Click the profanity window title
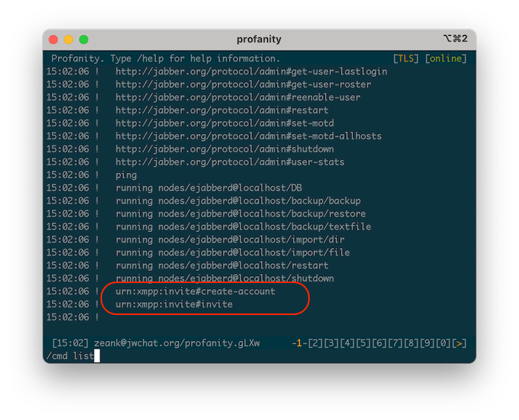 [259, 40]
